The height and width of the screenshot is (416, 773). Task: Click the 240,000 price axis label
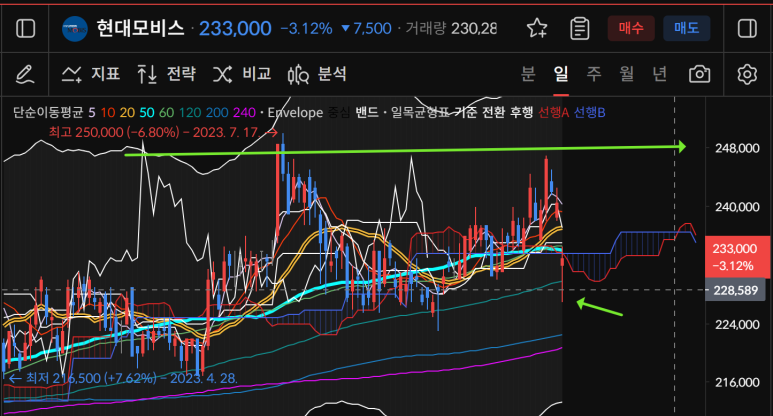point(737,207)
